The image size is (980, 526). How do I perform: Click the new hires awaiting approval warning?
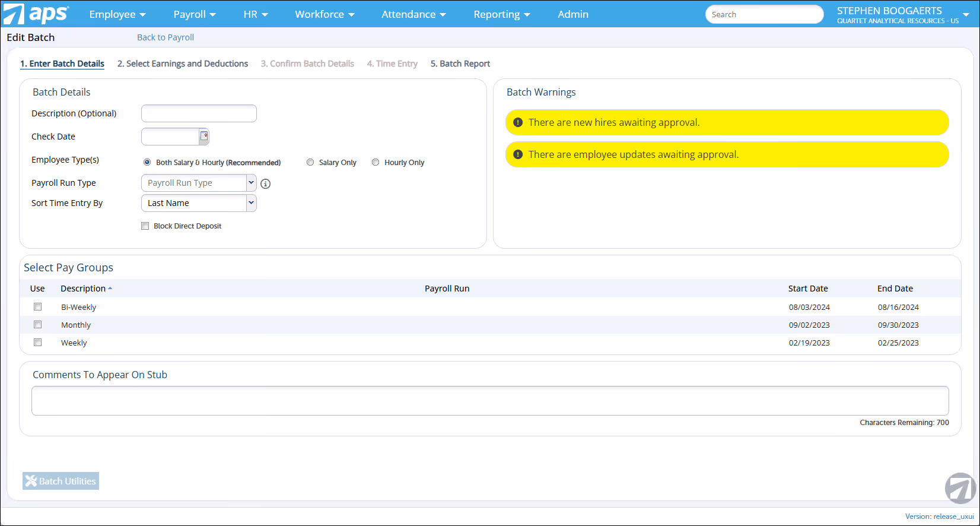pyautogui.click(x=727, y=122)
